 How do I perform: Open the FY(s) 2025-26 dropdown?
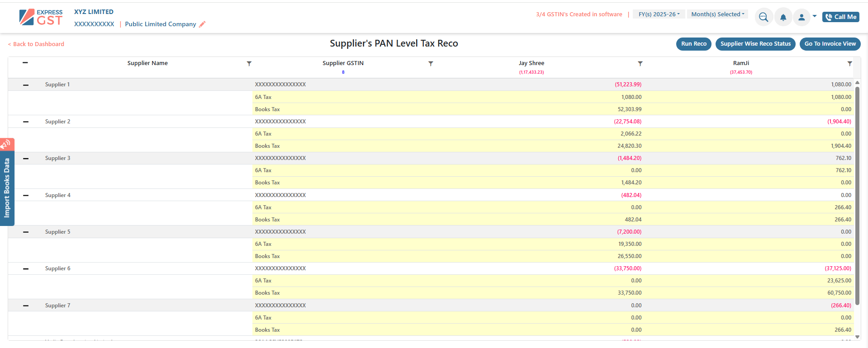point(659,14)
